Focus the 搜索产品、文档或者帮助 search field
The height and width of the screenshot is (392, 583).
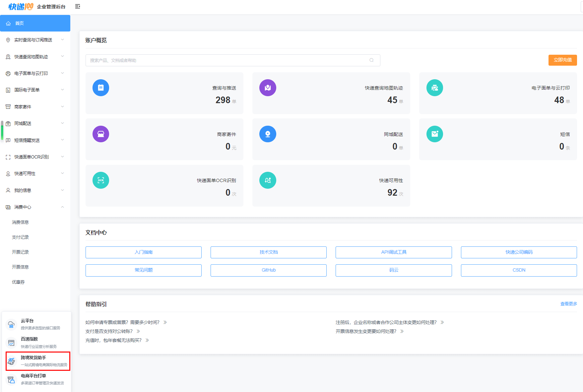point(226,60)
